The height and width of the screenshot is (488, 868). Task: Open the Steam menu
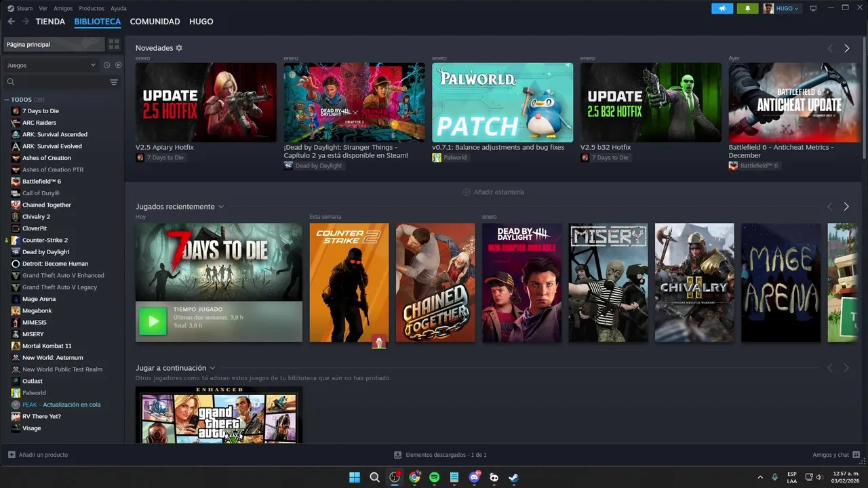[24, 8]
